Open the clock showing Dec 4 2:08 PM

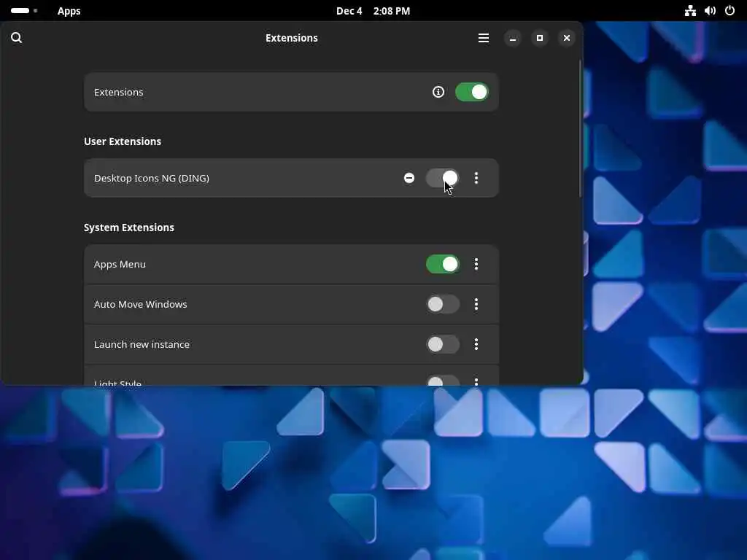click(x=373, y=11)
